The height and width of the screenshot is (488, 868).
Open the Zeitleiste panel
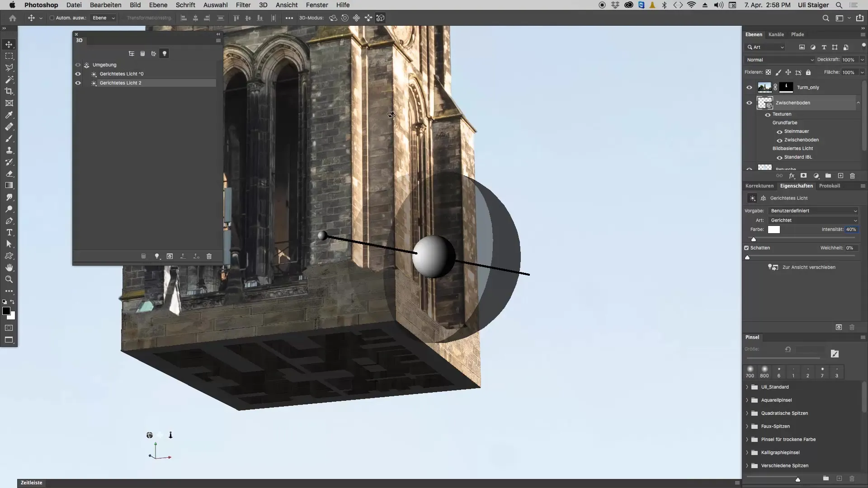(31, 483)
